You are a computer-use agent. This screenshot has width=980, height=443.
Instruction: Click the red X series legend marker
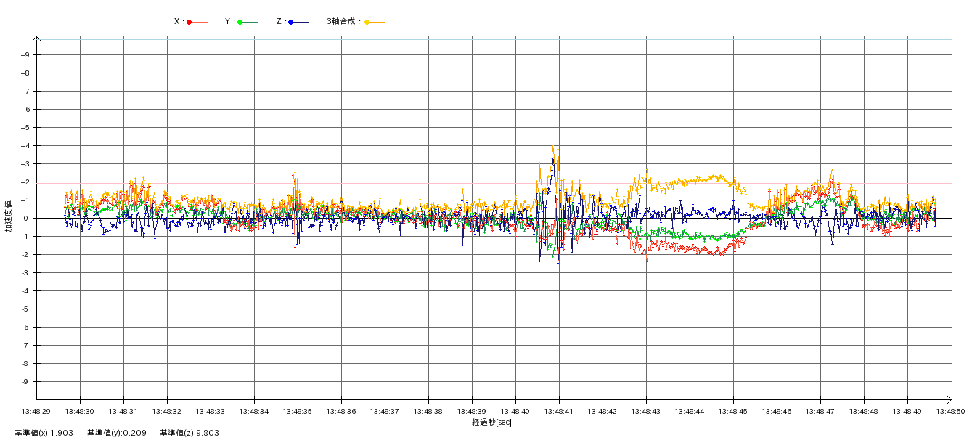[x=189, y=22]
